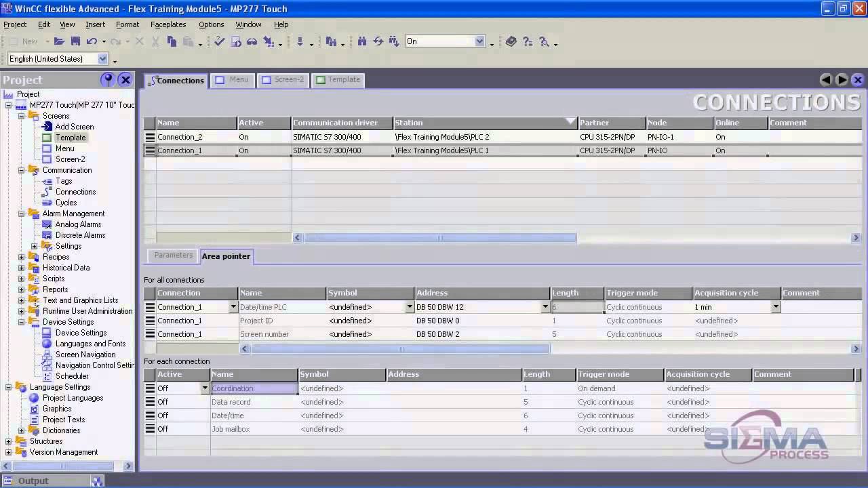Open the English (United States) language dropdown
Image resolution: width=868 pixels, height=488 pixels.
click(x=103, y=59)
